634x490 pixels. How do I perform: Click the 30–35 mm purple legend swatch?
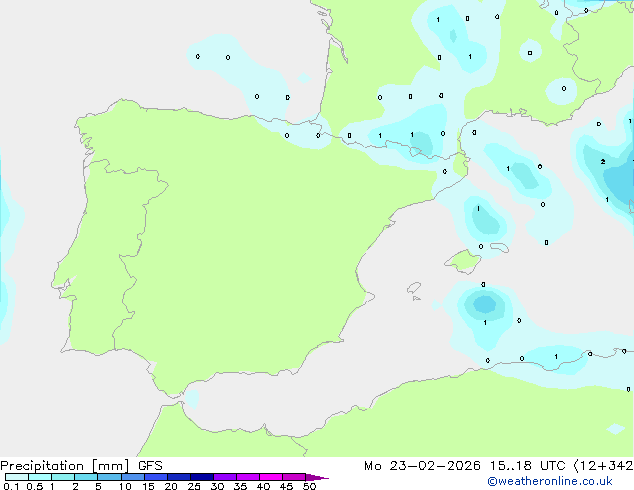[x=225, y=477]
